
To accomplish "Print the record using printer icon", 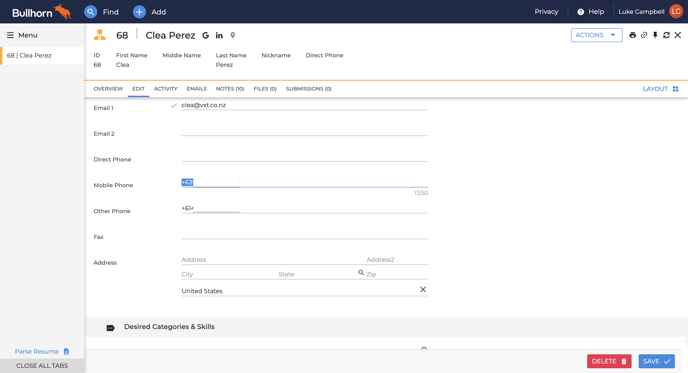I will 632,35.
